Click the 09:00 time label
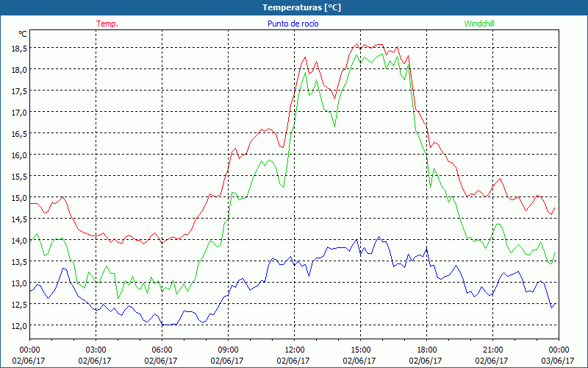This screenshot has width=588, height=368. [228, 350]
